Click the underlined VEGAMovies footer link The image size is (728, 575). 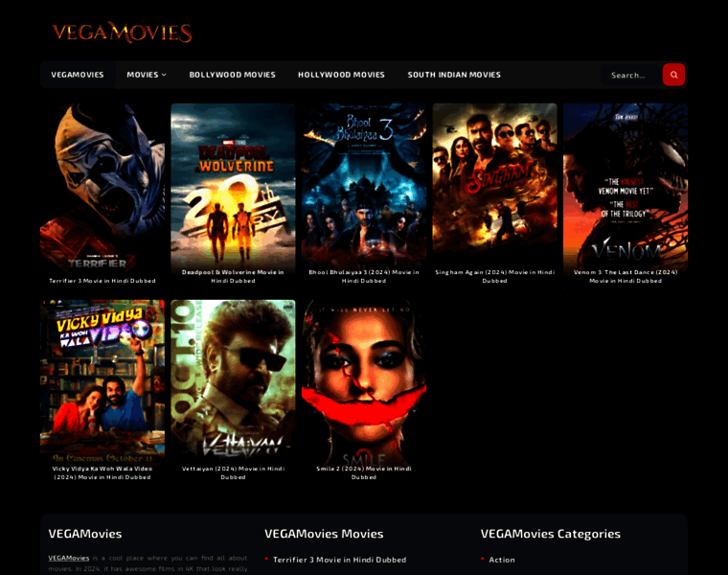[69, 558]
